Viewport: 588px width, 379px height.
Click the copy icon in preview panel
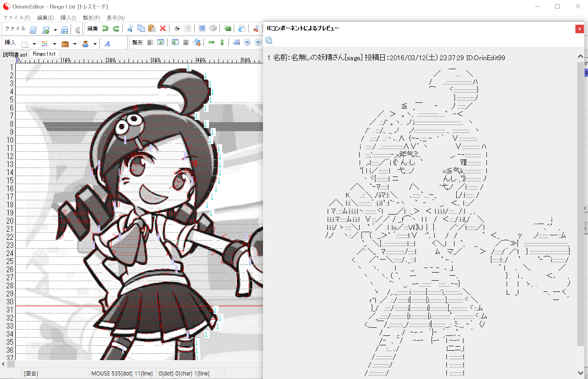click(269, 40)
